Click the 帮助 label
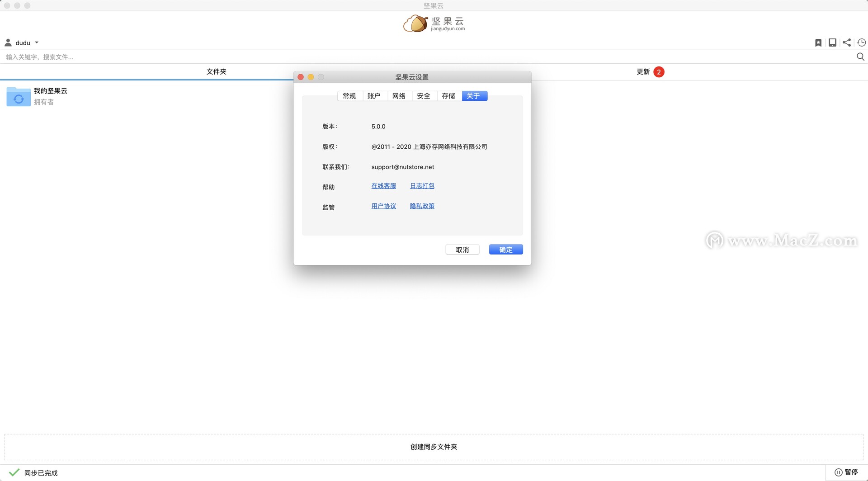This screenshot has width=868, height=481. click(328, 187)
